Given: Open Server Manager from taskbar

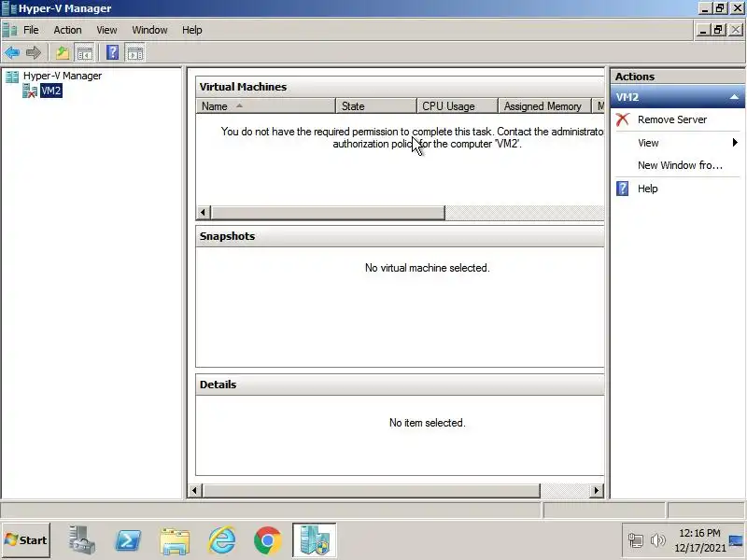Looking at the screenshot, I should pos(80,540).
